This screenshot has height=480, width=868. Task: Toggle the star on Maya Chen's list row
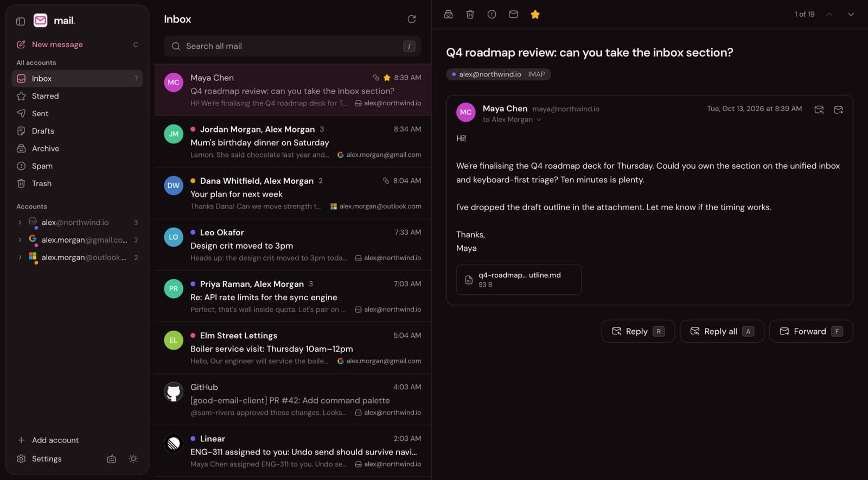(387, 78)
